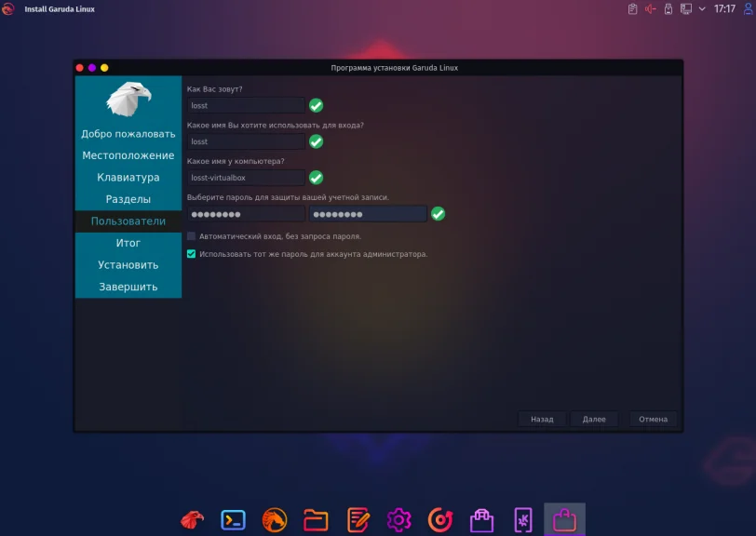Launch the terminal emulator from the dock
This screenshot has width=756, height=536.
click(x=231, y=517)
